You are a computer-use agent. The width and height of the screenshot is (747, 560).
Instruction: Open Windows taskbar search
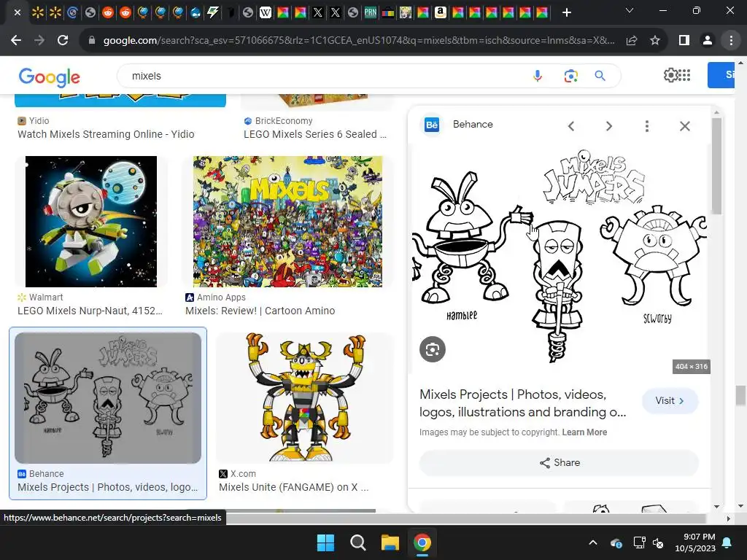357,542
